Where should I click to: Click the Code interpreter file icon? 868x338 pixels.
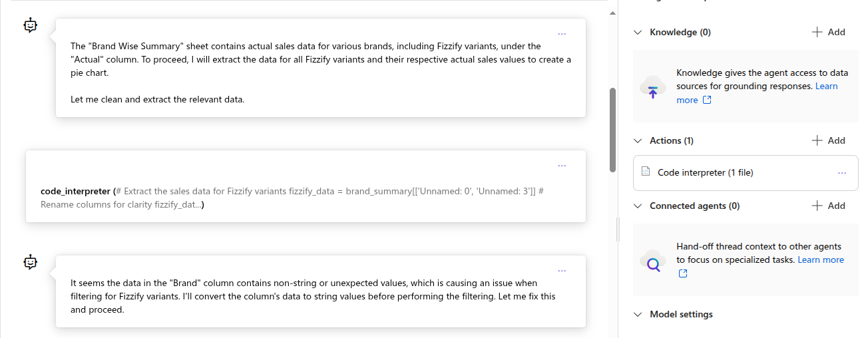pyautogui.click(x=645, y=172)
